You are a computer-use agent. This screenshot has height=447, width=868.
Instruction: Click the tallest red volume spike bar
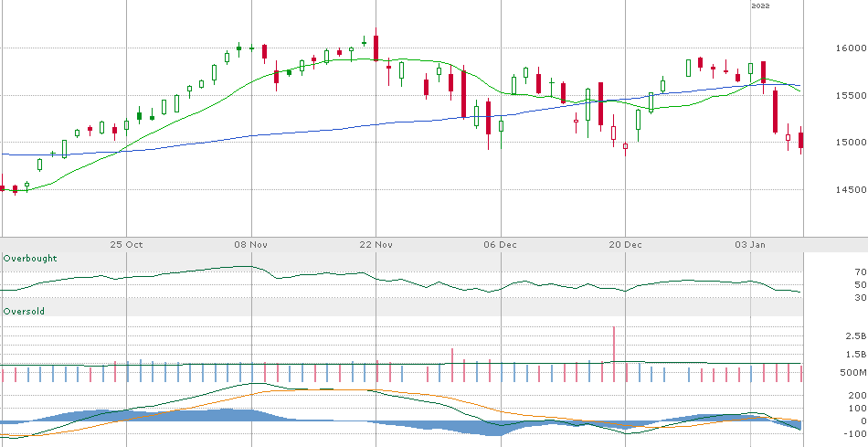click(x=613, y=355)
